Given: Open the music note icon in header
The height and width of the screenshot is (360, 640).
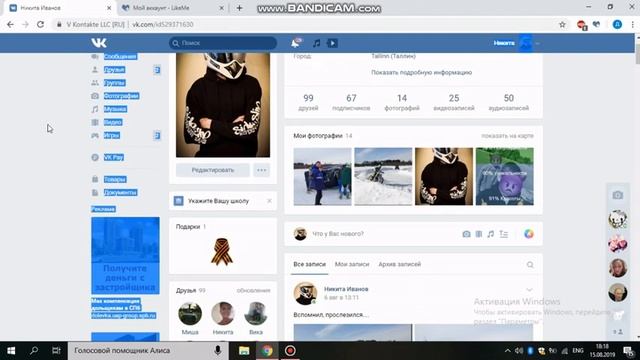Looking at the screenshot, I should (x=316, y=43).
